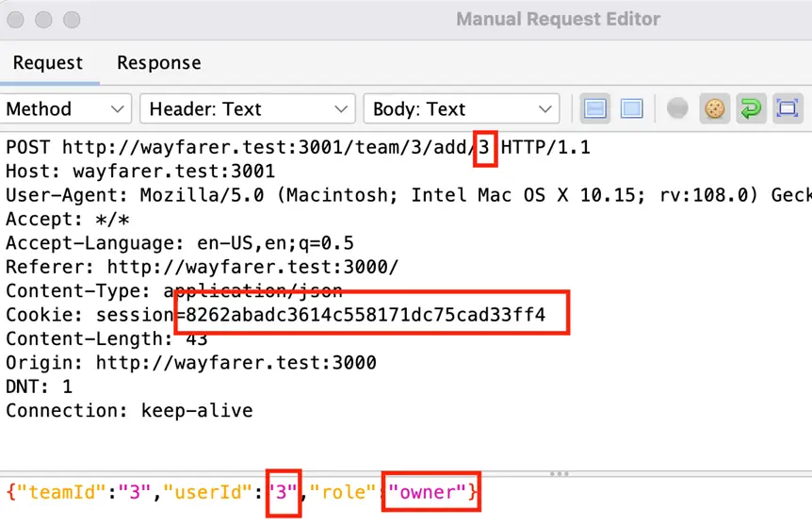Click the 'Host: wayfarer.test:3001' header line

(x=140, y=172)
